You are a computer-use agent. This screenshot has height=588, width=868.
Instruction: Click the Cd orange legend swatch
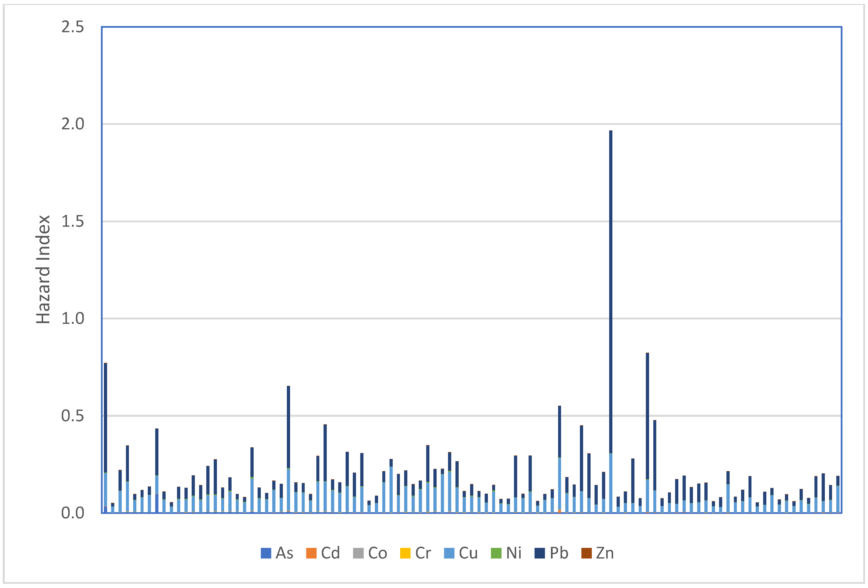pos(311,553)
